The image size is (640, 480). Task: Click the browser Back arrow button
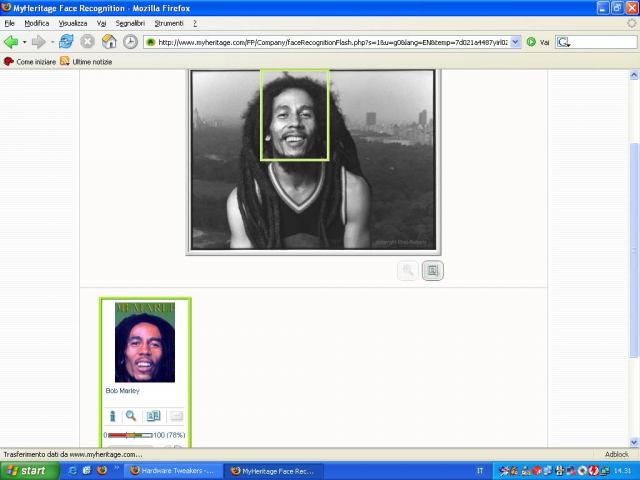(11, 42)
